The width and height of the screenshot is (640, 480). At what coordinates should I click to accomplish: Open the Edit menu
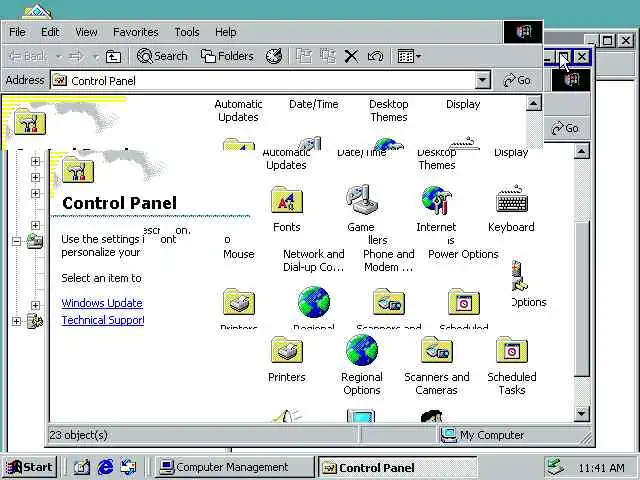(x=50, y=32)
